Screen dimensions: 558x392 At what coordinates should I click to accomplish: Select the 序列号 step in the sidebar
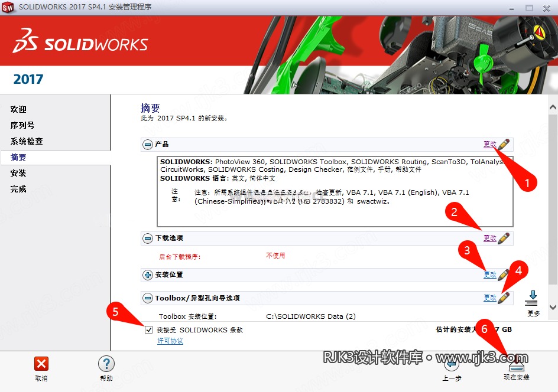click(x=22, y=125)
